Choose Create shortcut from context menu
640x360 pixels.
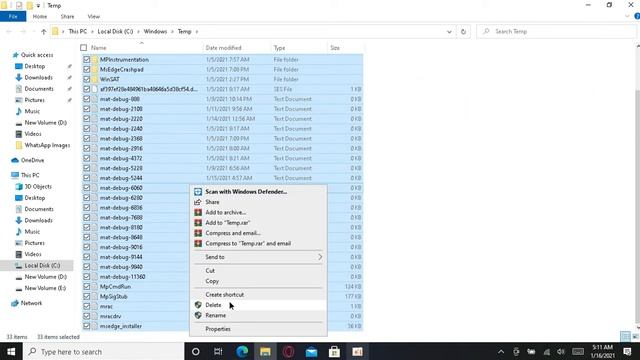(x=258, y=295)
